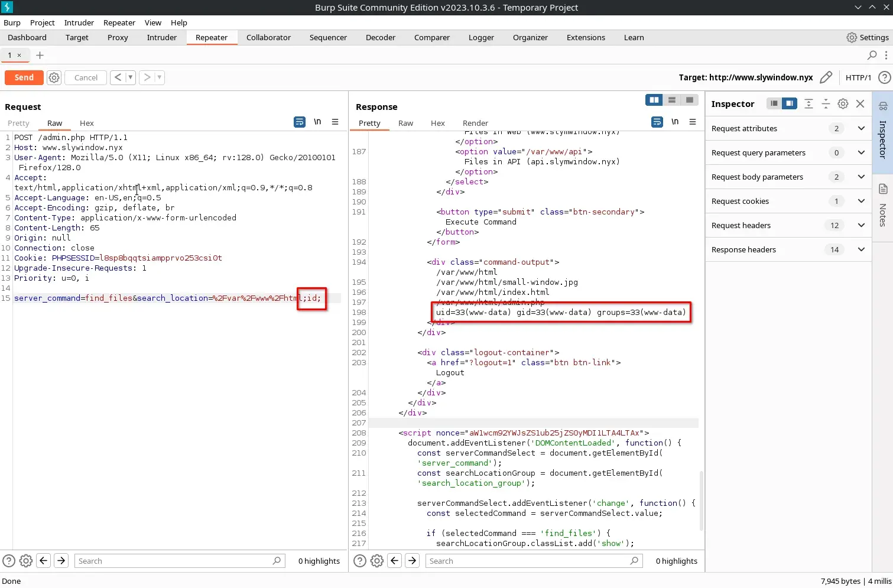This screenshot has height=588, width=893.
Task: Open Inspector settings gear
Action: click(843, 103)
